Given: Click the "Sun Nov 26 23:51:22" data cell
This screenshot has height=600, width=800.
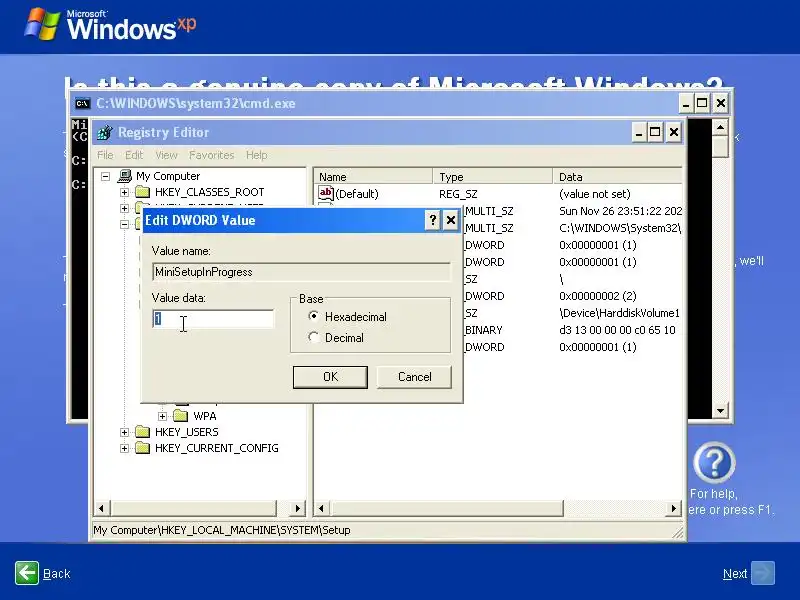Looking at the screenshot, I should tap(620, 211).
